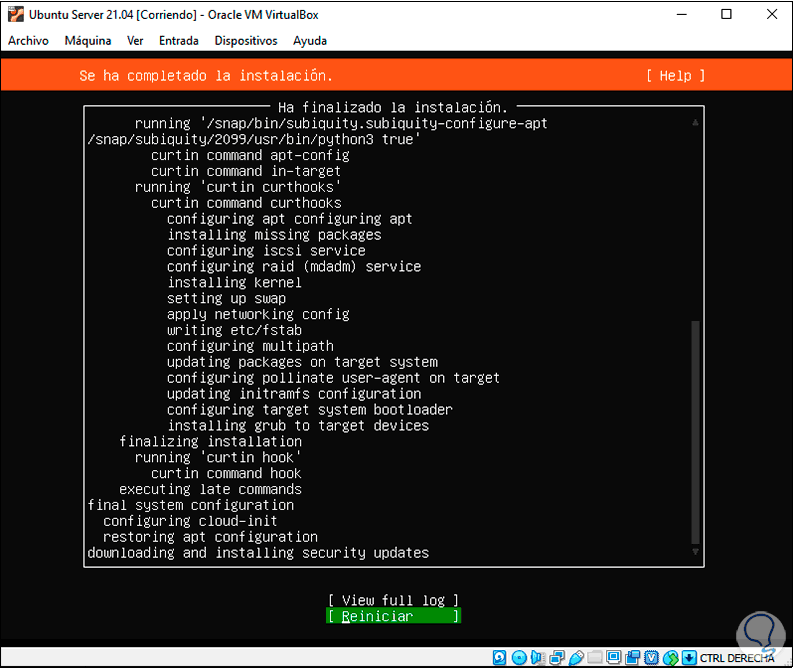Image resolution: width=793 pixels, height=668 pixels.
Task: Click 'configuring multipath' log line
Action: coord(250,346)
